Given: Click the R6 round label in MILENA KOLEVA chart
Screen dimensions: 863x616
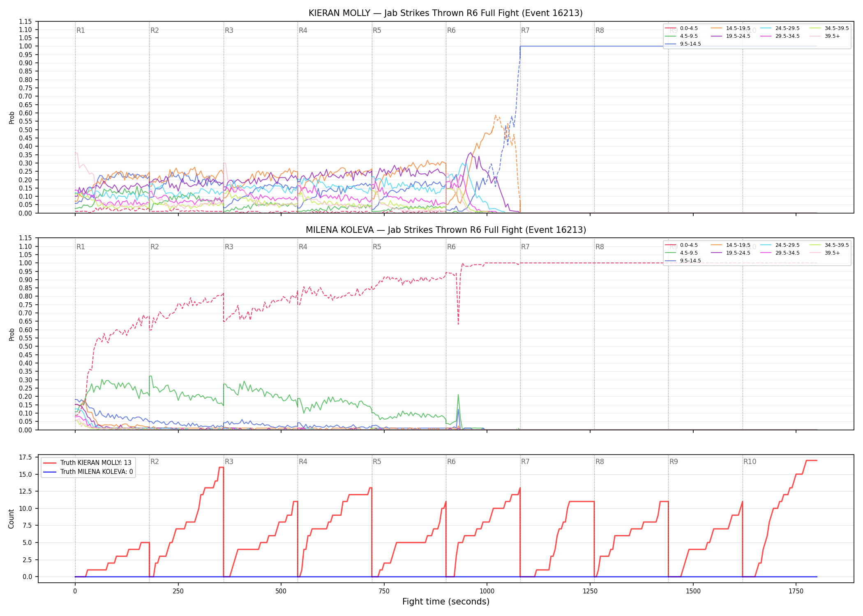Looking at the screenshot, I should (x=451, y=247).
